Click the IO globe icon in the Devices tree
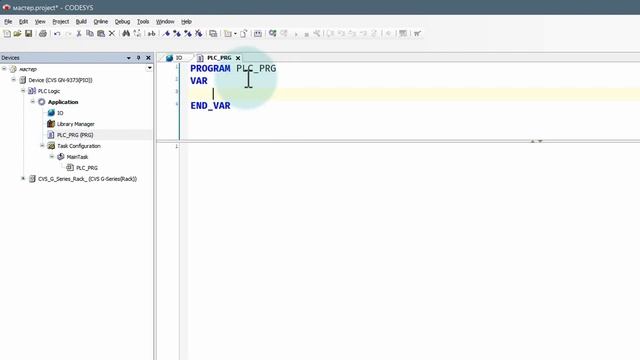The image size is (640, 360). tap(51, 113)
